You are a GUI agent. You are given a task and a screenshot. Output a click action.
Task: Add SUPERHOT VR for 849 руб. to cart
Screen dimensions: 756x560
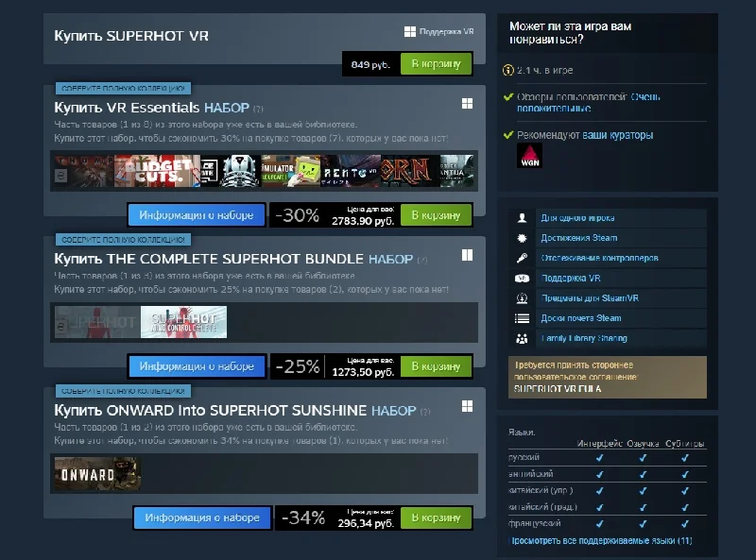pyautogui.click(x=436, y=63)
